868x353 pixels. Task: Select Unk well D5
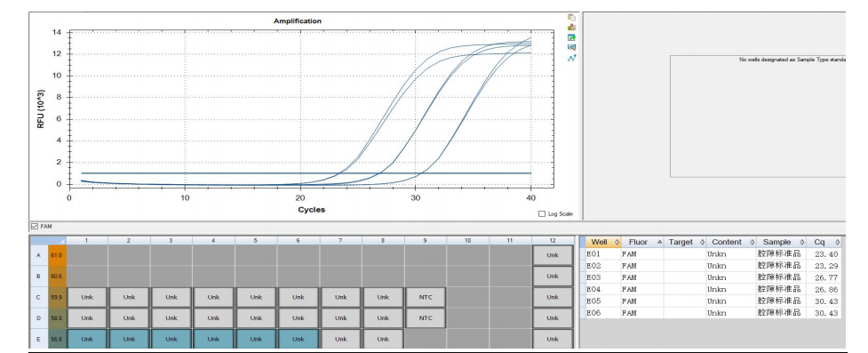point(256,318)
